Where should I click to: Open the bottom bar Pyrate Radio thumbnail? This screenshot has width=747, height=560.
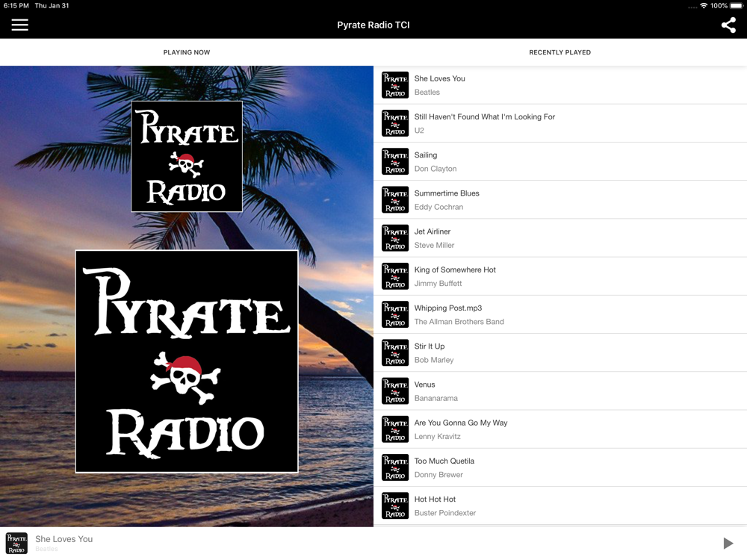coord(16,544)
